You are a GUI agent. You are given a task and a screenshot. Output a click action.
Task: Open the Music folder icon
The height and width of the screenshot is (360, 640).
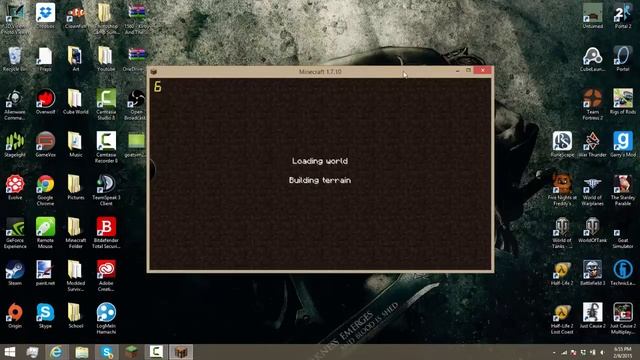(76, 144)
